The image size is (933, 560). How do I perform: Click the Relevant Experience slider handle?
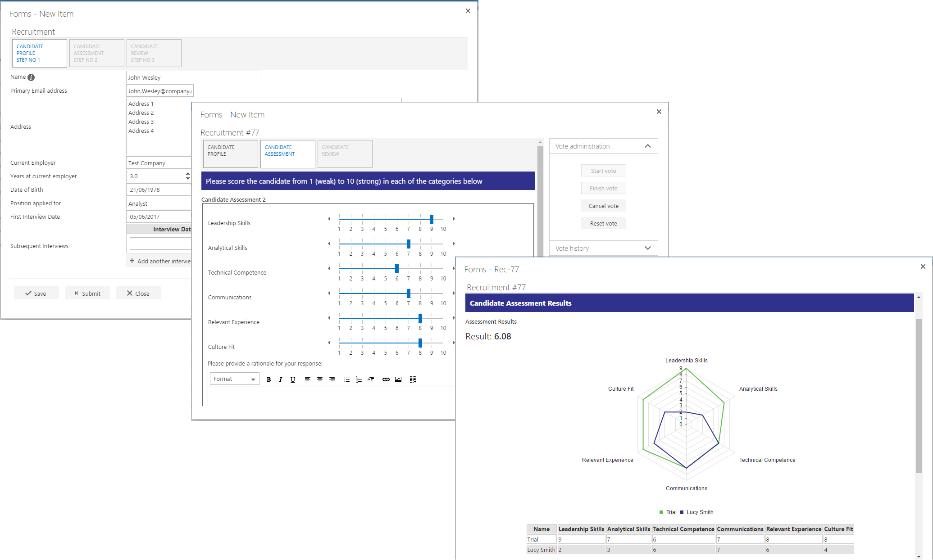coord(420,318)
